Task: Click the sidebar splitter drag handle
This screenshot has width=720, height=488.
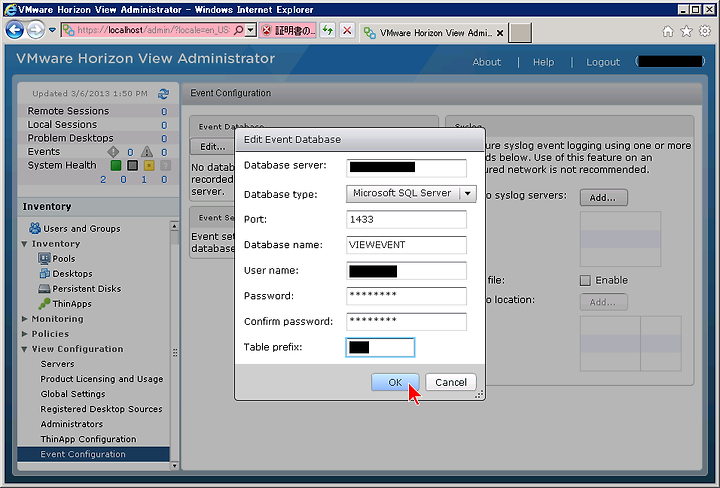Action: [x=175, y=353]
